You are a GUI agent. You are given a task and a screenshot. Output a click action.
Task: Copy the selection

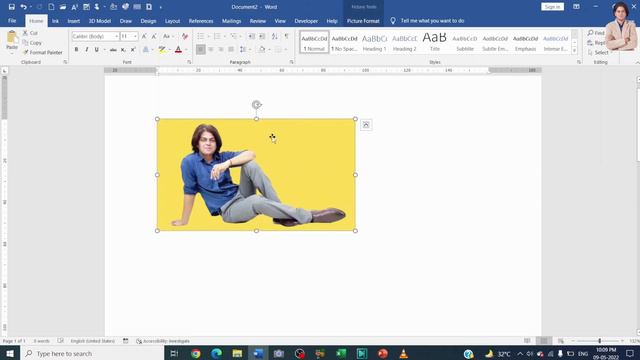click(x=32, y=42)
